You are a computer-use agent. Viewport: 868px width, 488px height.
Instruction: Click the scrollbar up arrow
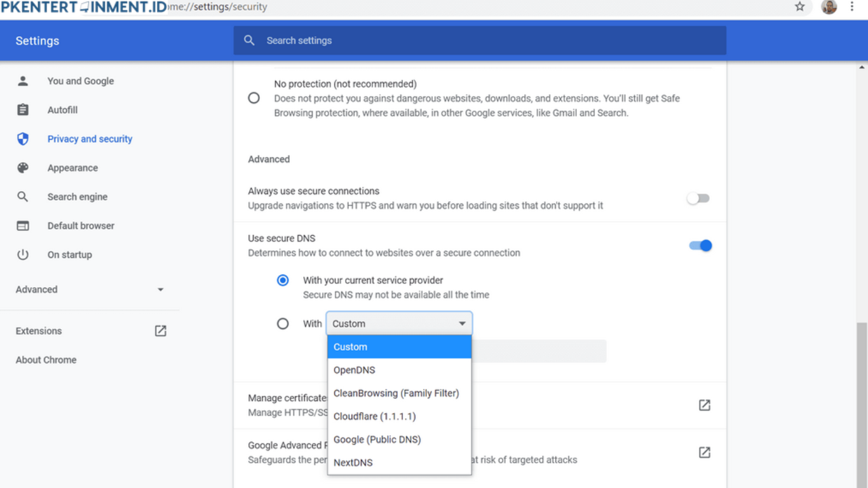pos(862,66)
